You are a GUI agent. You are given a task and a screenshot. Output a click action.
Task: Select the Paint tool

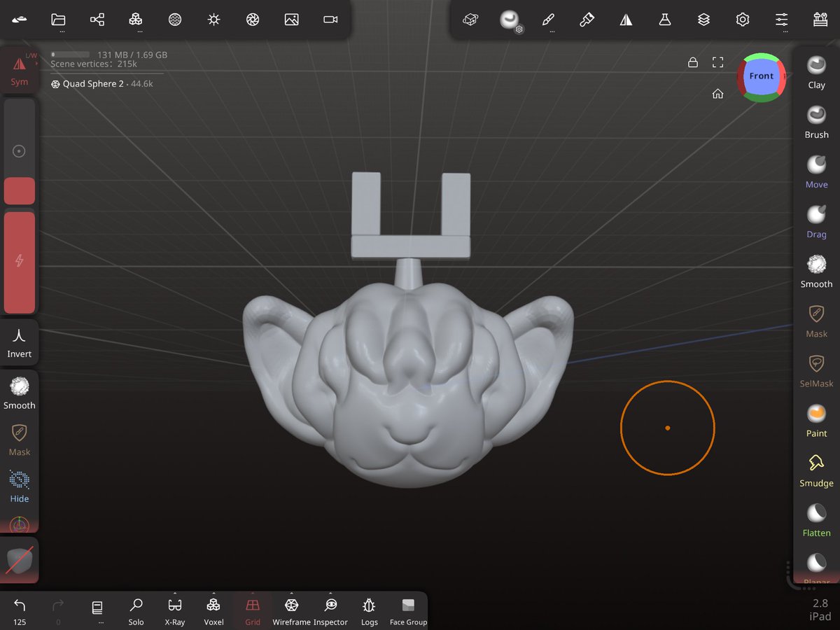click(x=816, y=420)
